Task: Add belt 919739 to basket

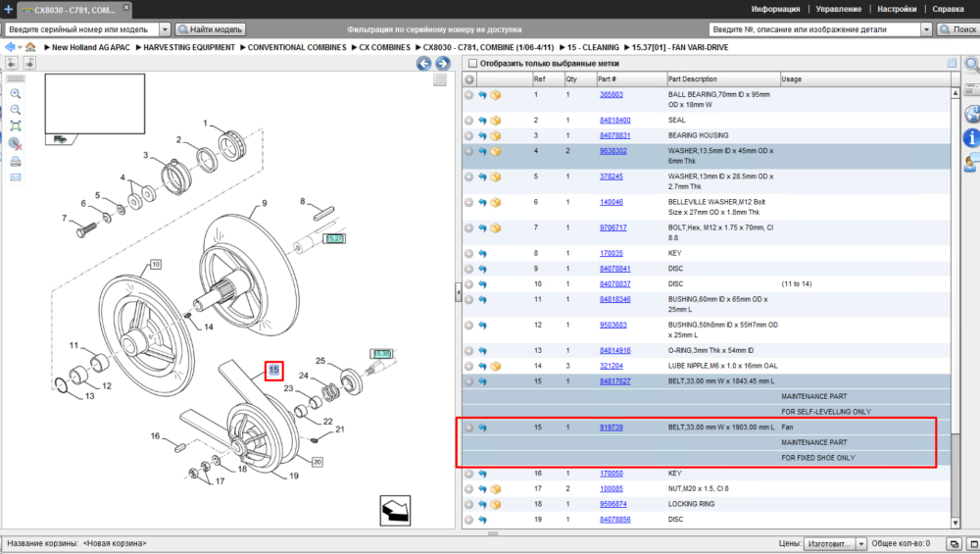Action: (468, 428)
